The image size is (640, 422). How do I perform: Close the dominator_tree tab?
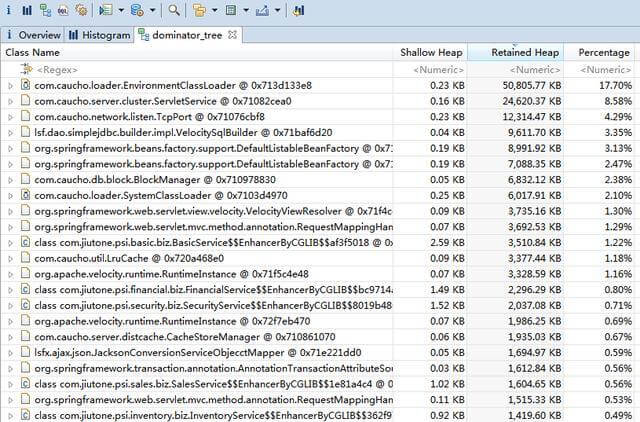[x=232, y=35]
